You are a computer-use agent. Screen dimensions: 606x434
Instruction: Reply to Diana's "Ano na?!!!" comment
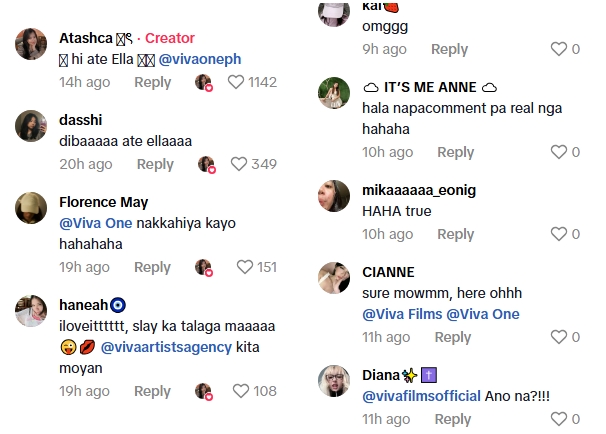[x=453, y=419]
